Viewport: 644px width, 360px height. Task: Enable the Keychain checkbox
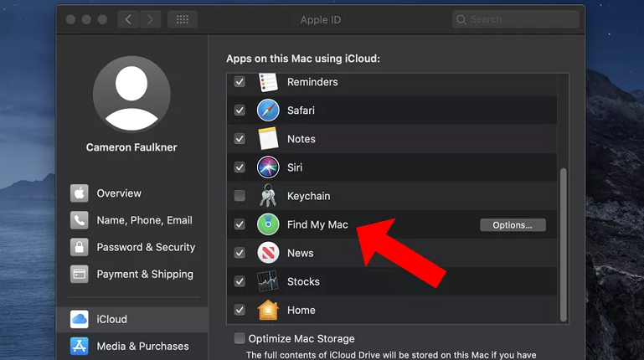(x=240, y=196)
